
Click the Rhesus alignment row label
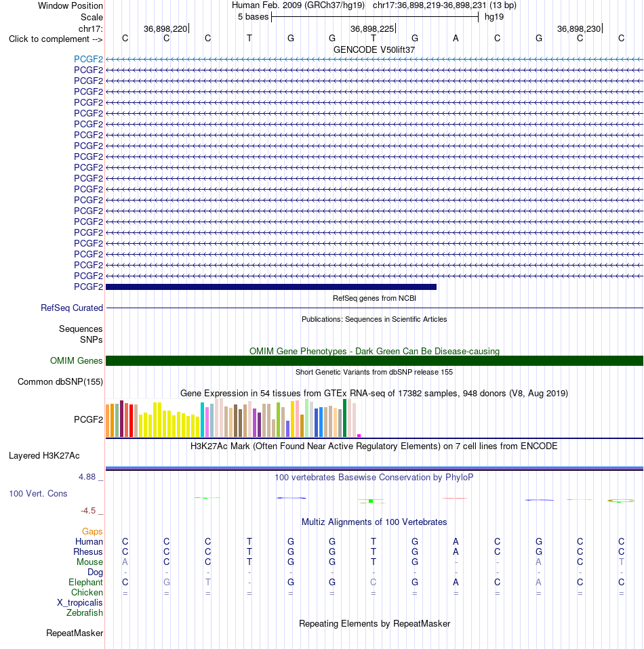coord(88,551)
